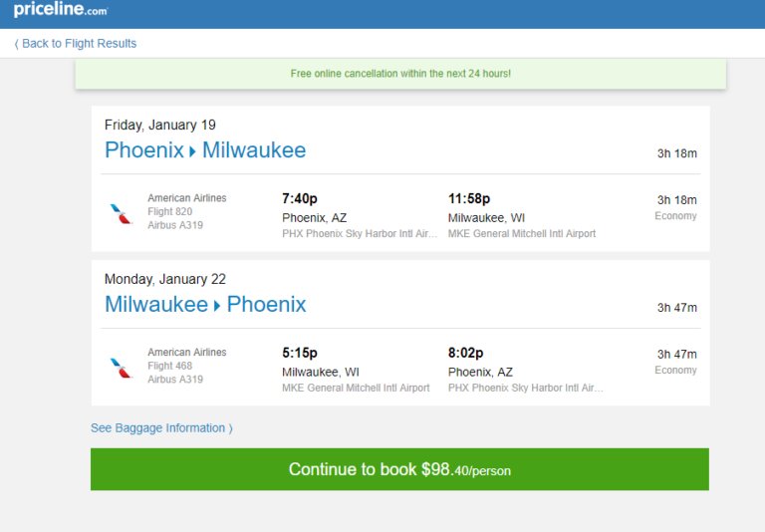
Task: Click American Airlines logo for Flight 468
Action: 121,368
